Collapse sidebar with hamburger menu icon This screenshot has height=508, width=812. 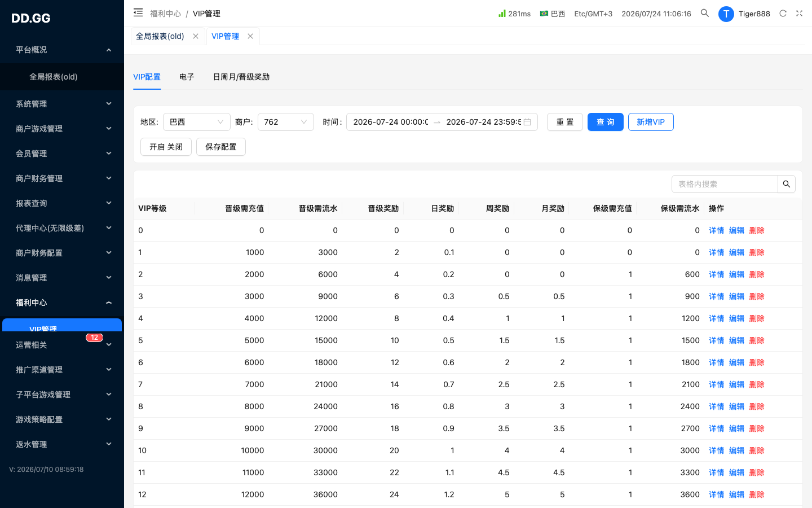tap(138, 13)
